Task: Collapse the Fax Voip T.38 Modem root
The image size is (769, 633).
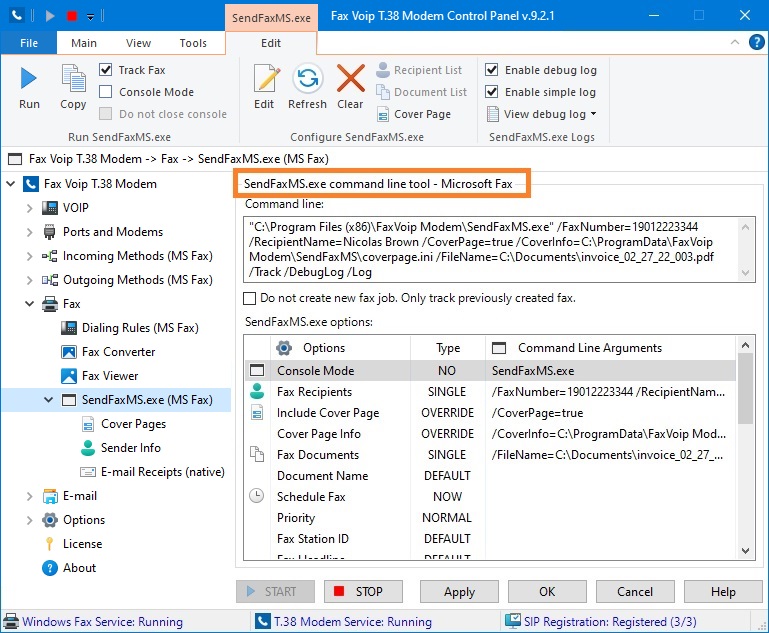Action: tap(11, 184)
